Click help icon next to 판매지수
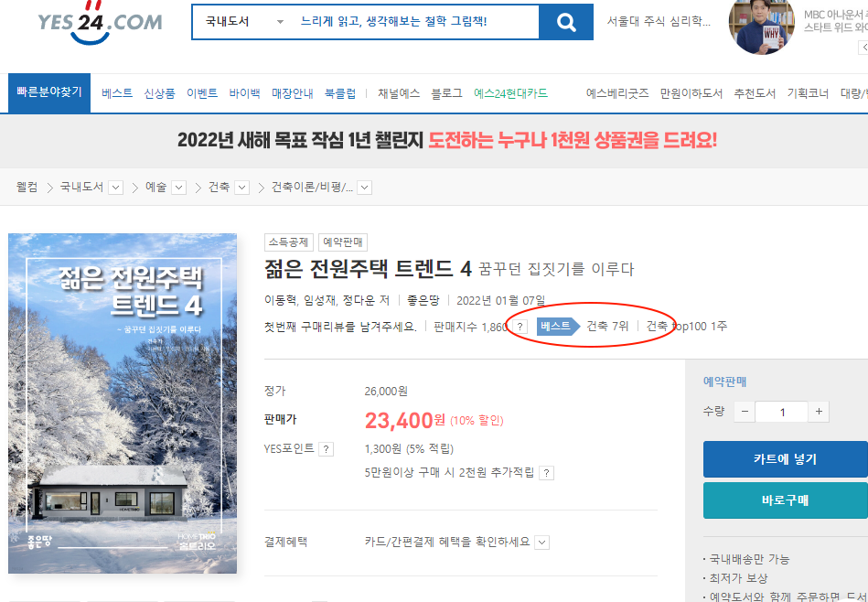Image resolution: width=868 pixels, height=602 pixels. click(520, 327)
